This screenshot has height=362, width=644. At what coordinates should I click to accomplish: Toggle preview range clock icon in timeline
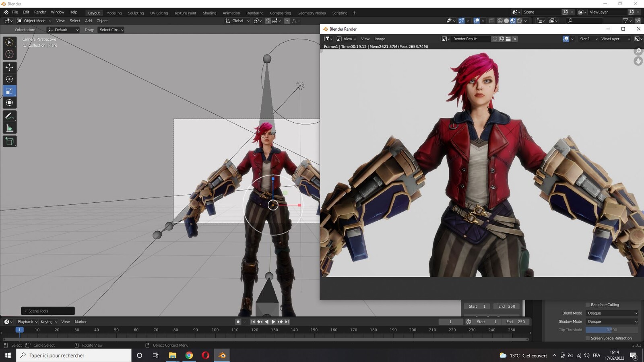pyautogui.click(x=469, y=322)
